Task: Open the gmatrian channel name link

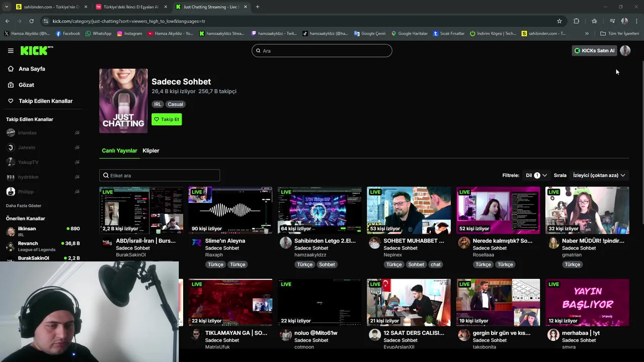Action: 572,255
